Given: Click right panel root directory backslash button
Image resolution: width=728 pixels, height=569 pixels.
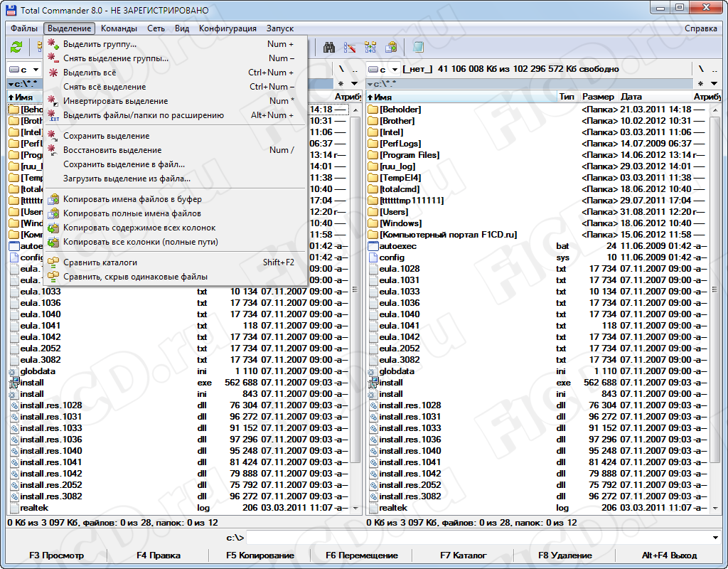Looking at the screenshot, I should [x=701, y=70].
